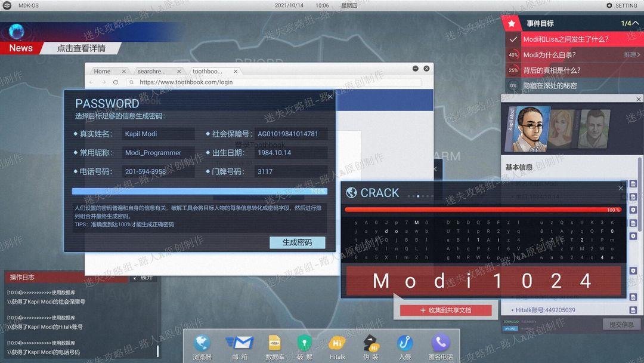Image resolution: width=644 pixels, height=363 pixels.
Task: Select the 真实姓名 value Kapil Modi
Action: point(158,134)
